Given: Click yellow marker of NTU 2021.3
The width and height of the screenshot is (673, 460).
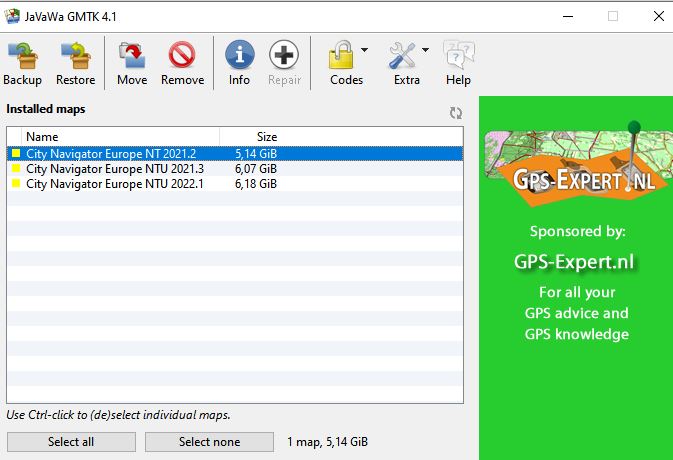Looking at the screenshot, I should tap(16, 168).
